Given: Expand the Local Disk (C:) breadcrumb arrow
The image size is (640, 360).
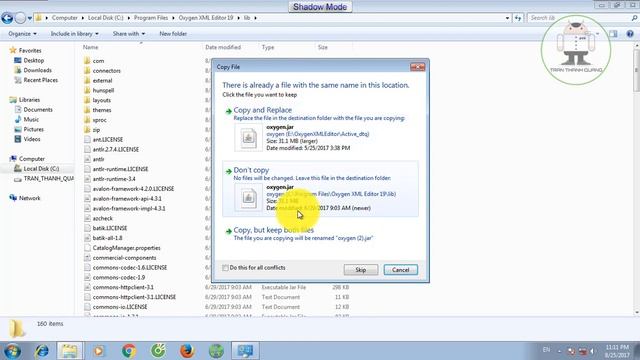Looking at the screenshot, I should click(x=128, y=18).
